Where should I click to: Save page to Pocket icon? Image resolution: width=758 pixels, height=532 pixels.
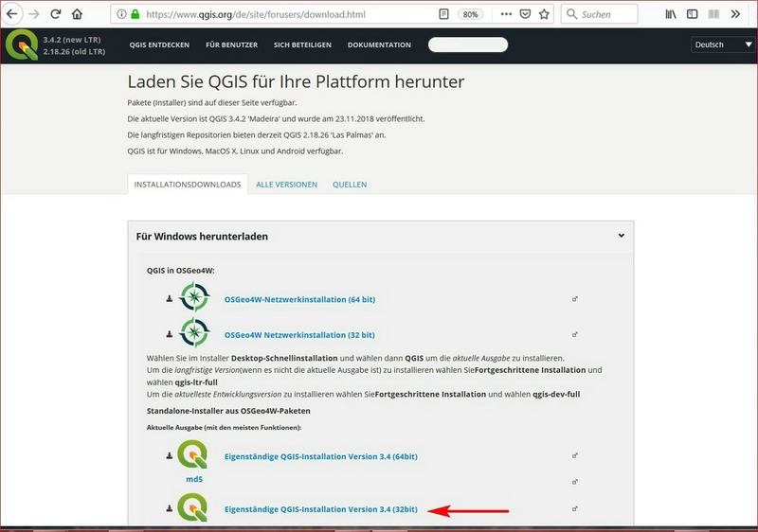[525, 14]
